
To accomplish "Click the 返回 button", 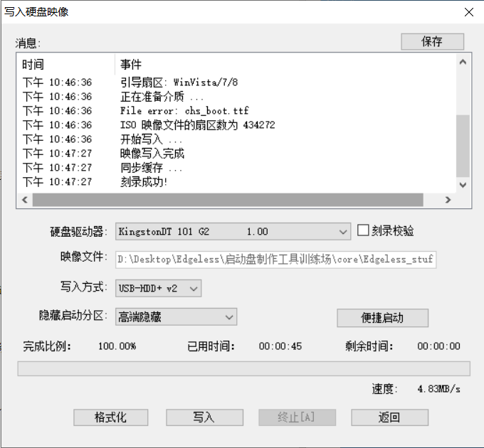I will (389, 417).
